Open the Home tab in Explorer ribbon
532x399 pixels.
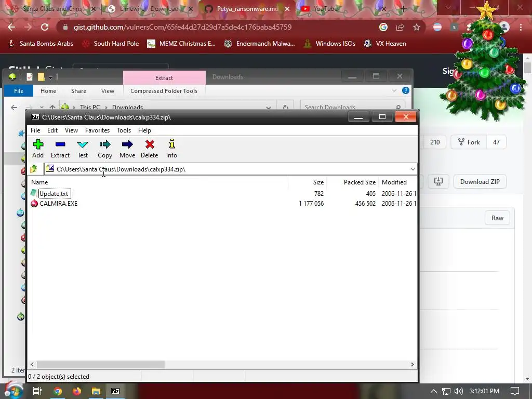click(48, 91)
